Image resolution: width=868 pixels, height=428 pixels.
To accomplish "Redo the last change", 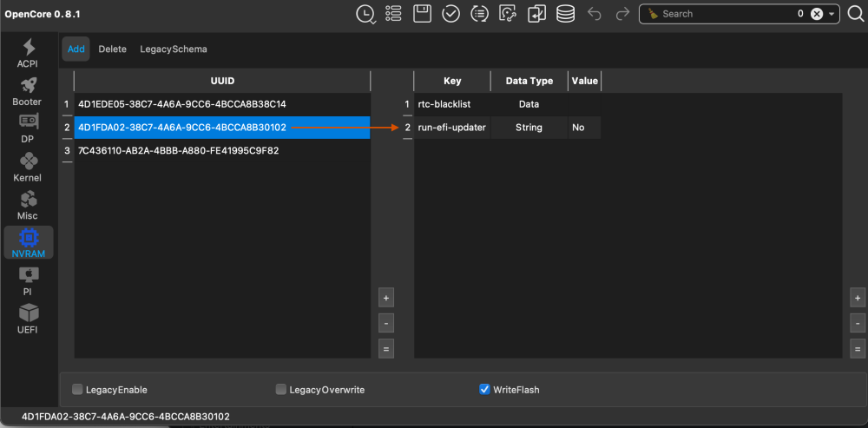I will (x=622, y=14).
